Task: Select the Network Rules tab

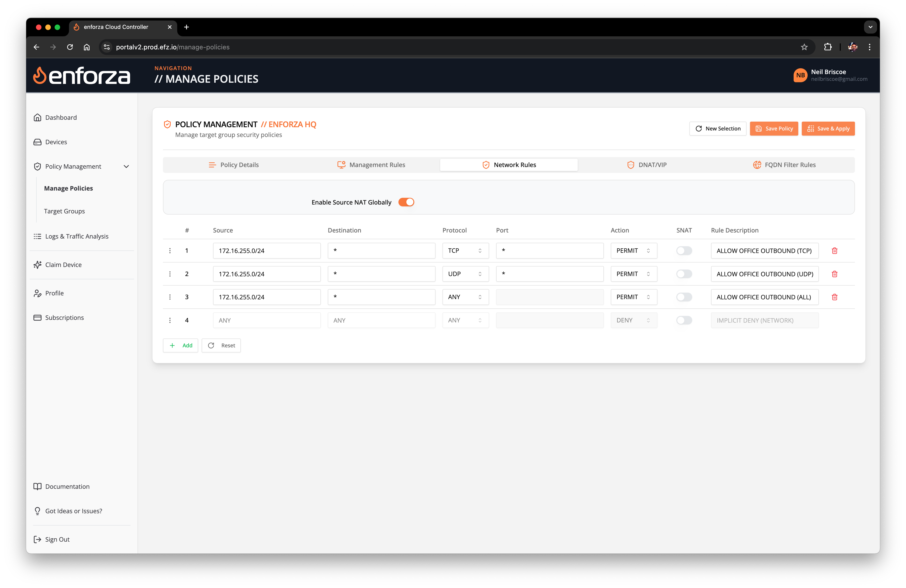Action: 509,165
